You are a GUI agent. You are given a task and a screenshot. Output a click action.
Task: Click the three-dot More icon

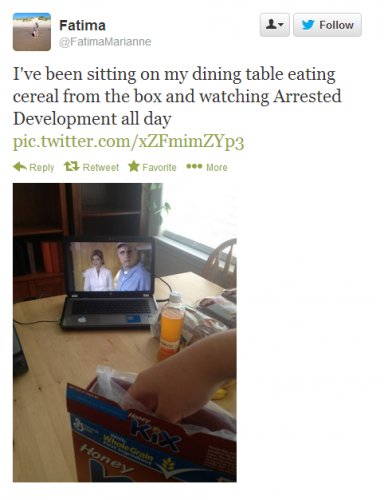click(194, 166)
